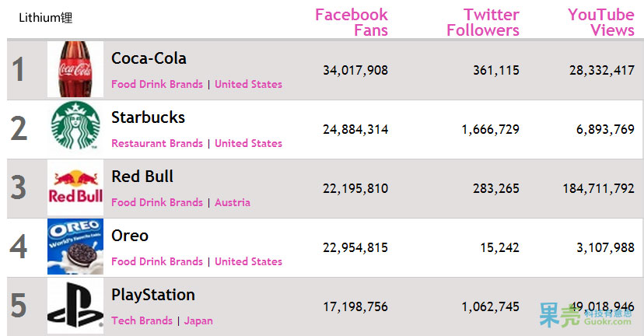Open the Starbucks brand name link
Screen dimensions: 644x336
pyautogui.click(x=148, y=117)
